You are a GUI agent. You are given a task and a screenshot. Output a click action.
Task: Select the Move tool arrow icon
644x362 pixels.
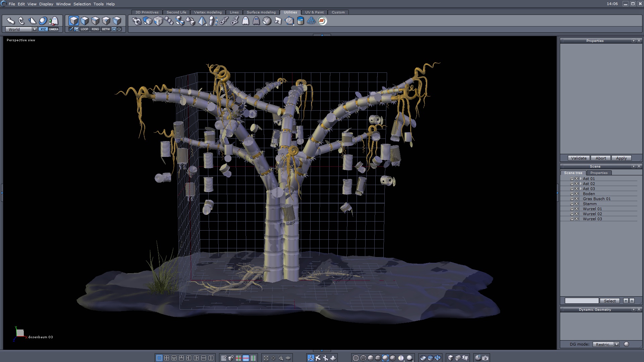pos(10,21)
